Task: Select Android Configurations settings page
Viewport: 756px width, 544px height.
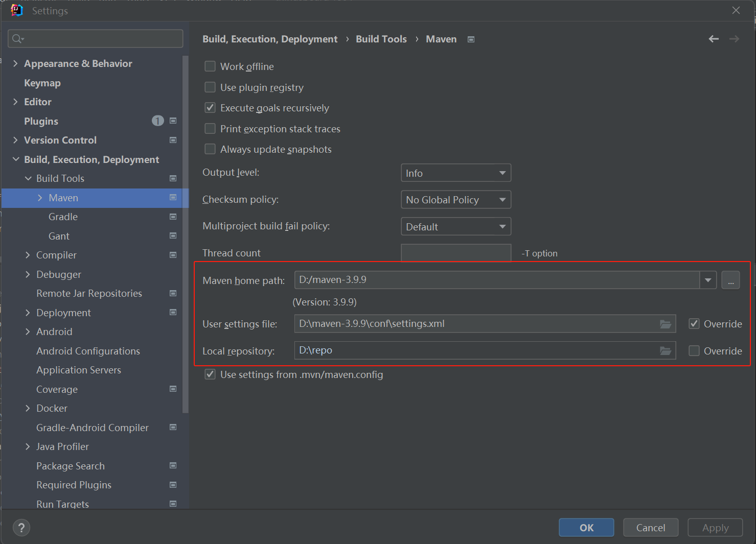Action: point(88,351)
